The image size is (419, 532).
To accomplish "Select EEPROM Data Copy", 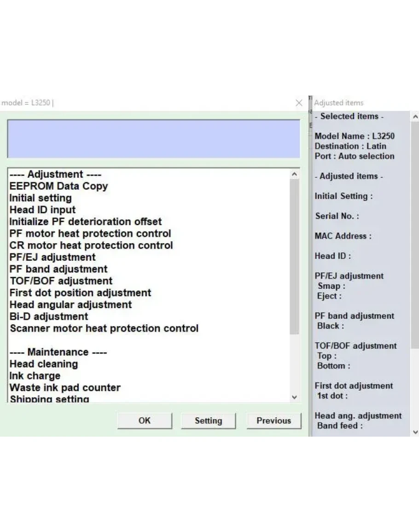I will pos(58,187).
